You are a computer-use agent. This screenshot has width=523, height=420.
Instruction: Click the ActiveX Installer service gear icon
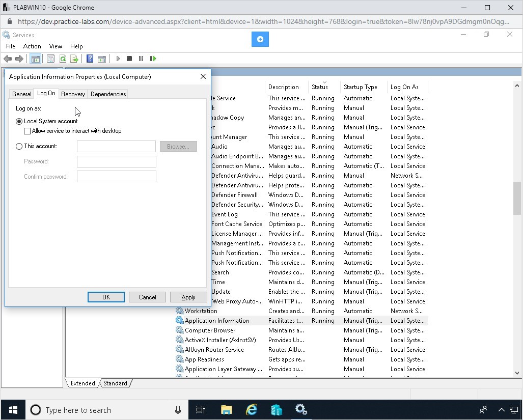tap(179, 340)
